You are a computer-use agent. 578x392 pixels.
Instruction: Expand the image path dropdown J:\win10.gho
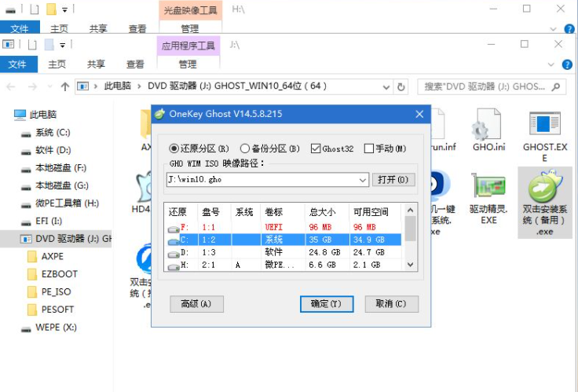[362, 180]
